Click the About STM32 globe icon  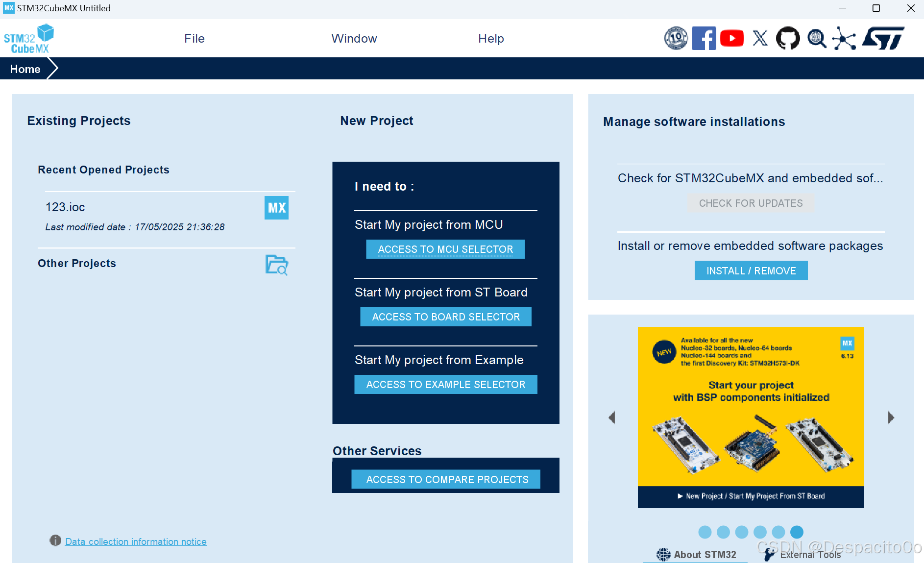[x=663, y=555]
